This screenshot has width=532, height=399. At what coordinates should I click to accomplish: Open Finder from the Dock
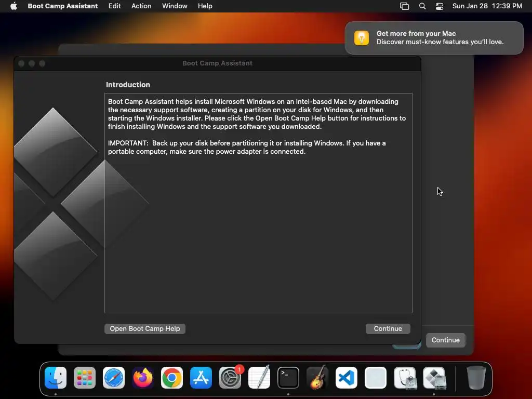(56, 378)
